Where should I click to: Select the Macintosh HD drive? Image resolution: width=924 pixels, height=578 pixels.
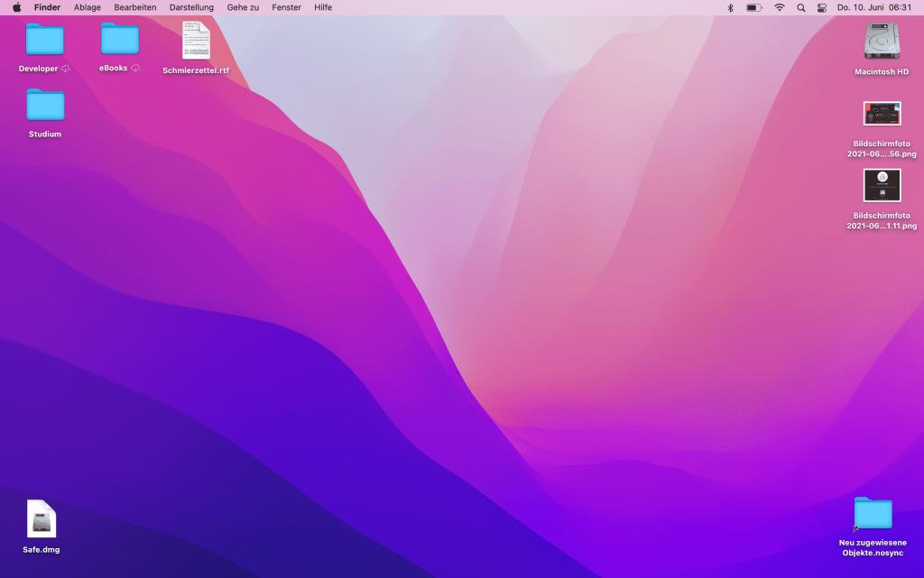[882, 42]
